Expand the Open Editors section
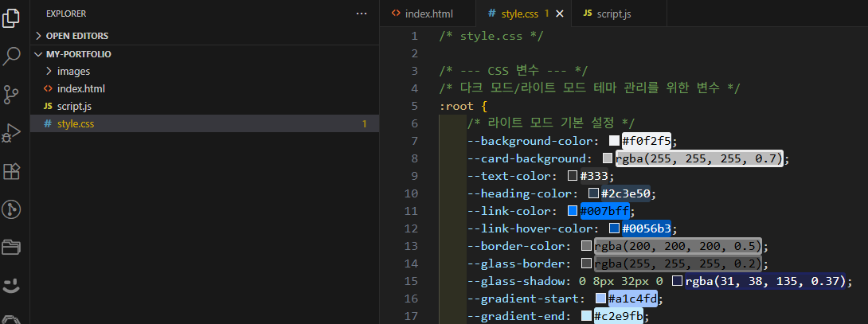 tap(205, 36)
